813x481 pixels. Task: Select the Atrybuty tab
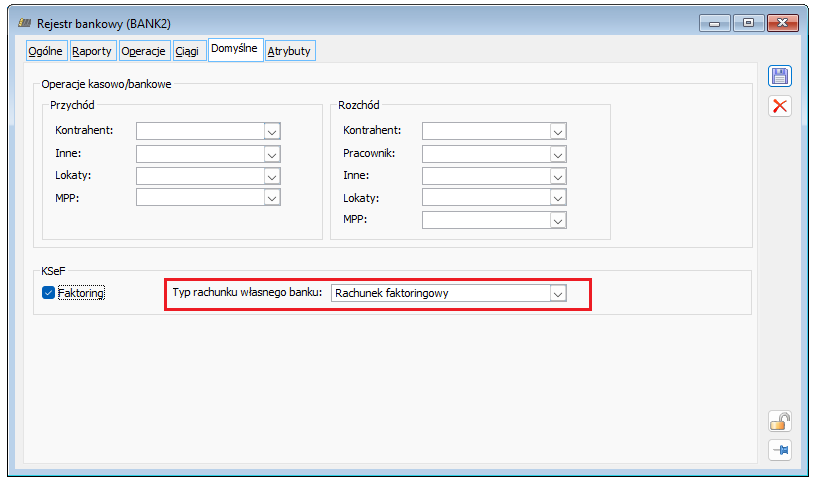(x=289, y=51)
